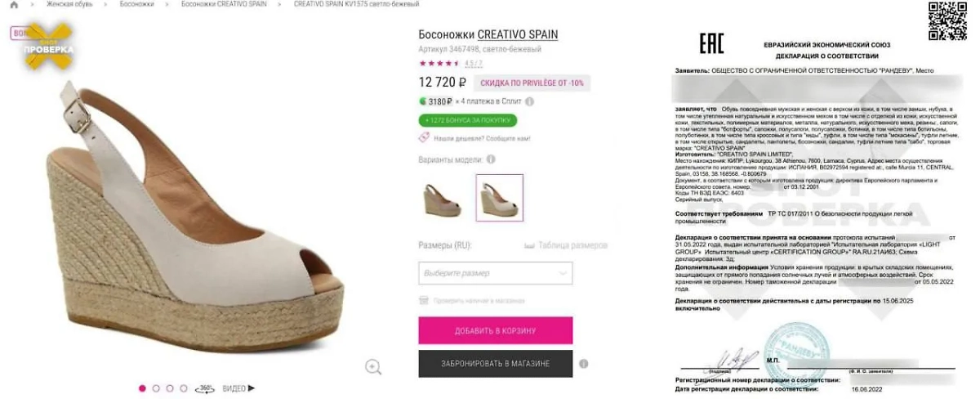This screenshot has height=399, width=980.
Task: Select the first model variant thumbnail
Action: (x=441, y=198)
